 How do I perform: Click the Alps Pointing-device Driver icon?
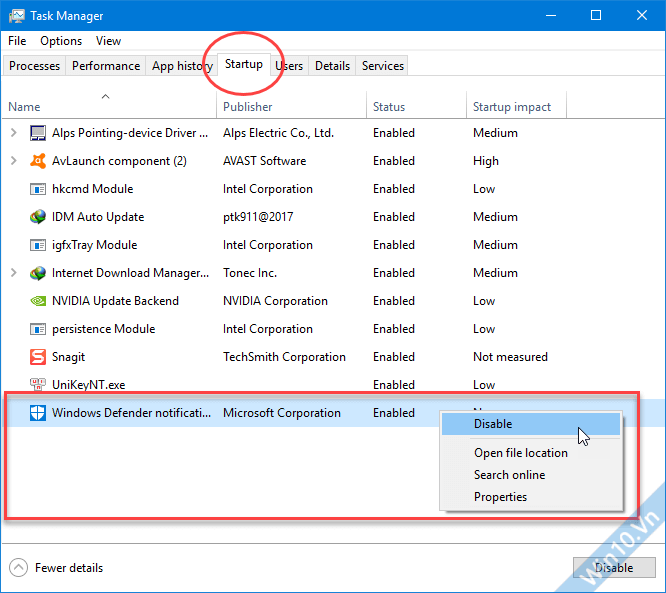pos(38,133)
